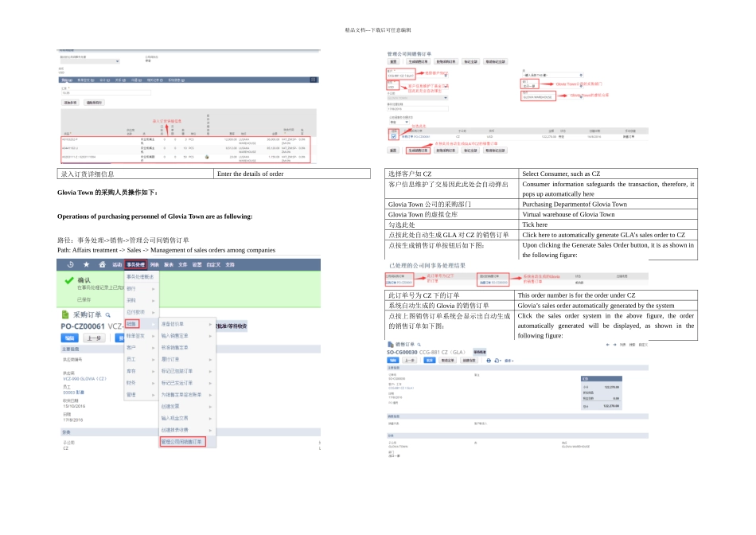Open the class dropdown at top right of form
This screenshot has width=756, height=535.
pos(553,76)
